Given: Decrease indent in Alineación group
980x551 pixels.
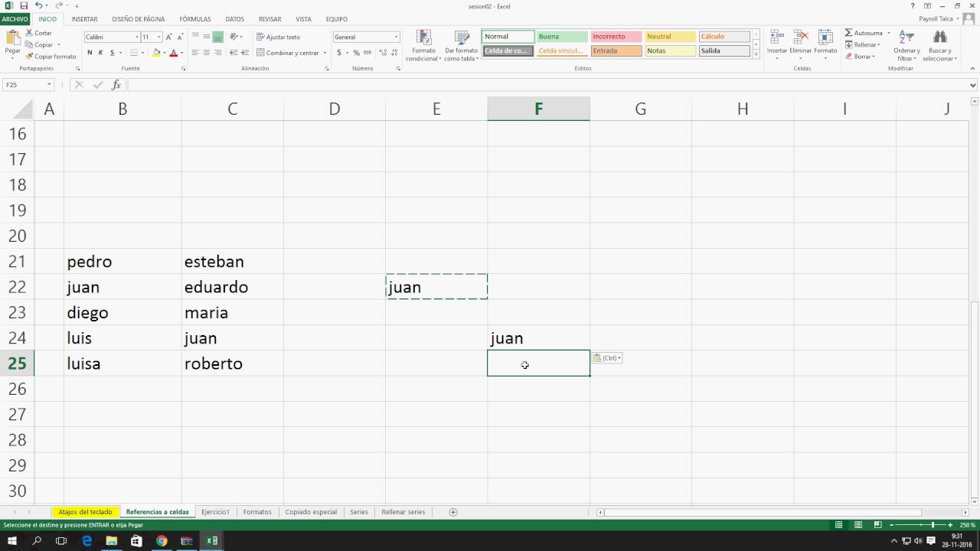Looking at the screenshot, I should tap(234, 53).
